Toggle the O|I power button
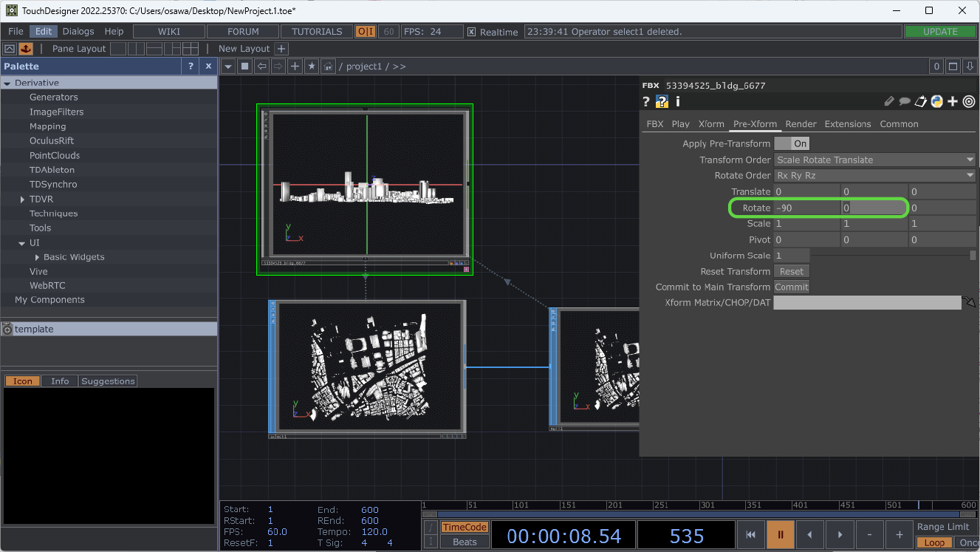The height and width of the screenshot is (552, 980). pyautogui.click(x=366, y=32)
